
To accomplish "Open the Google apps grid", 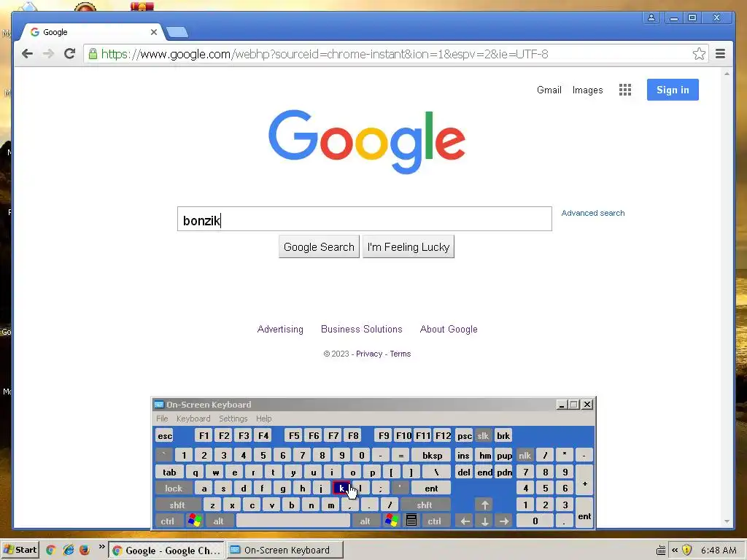I will tap(625, 90).
